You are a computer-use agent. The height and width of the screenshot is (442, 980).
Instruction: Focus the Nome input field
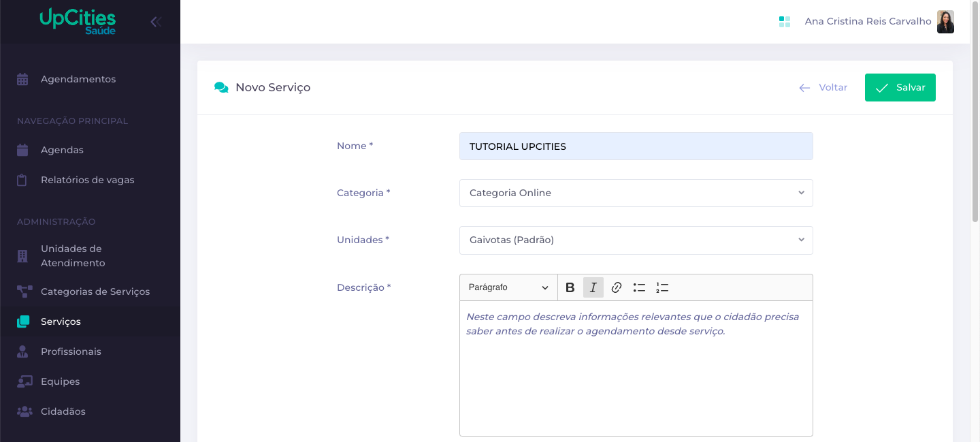pyautogui.click(x=636, y=146)
